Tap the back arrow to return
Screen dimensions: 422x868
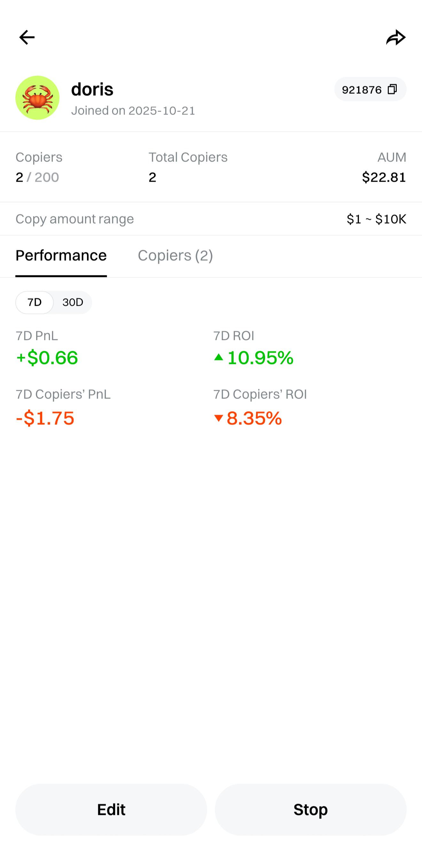(26, 37)
